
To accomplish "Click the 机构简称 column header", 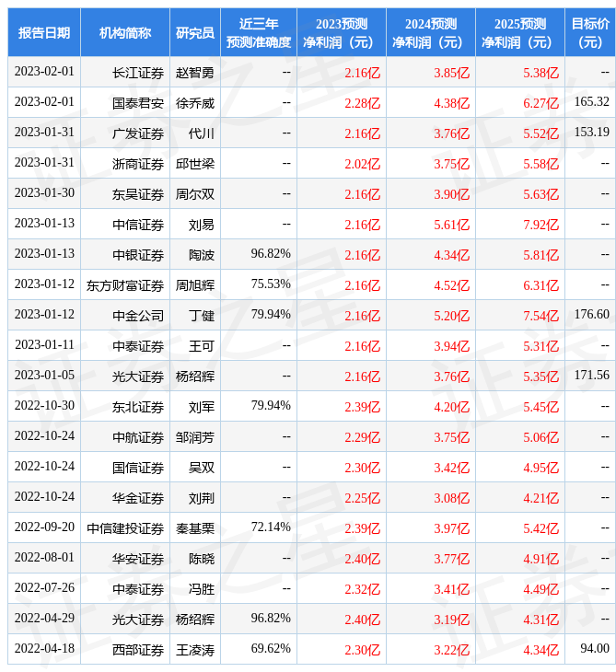I will tap(125, 32).
